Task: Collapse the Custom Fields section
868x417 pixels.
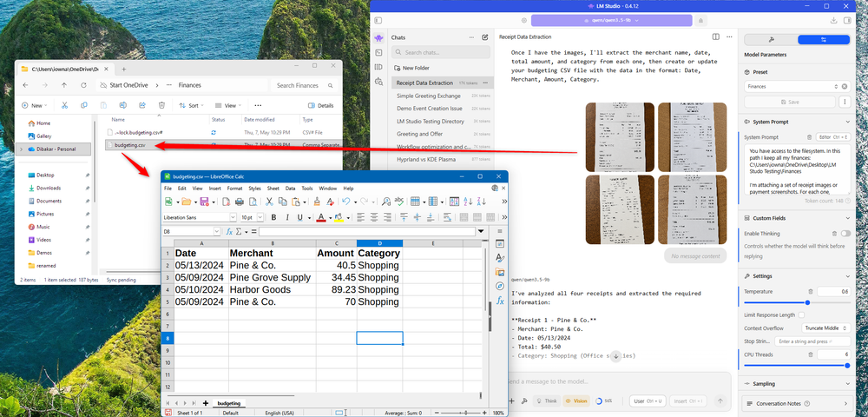Action: pos(847,218)
